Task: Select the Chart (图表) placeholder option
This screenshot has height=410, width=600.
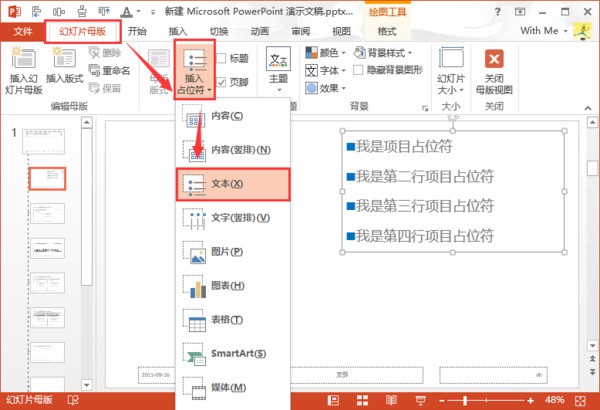Action: 233,286
